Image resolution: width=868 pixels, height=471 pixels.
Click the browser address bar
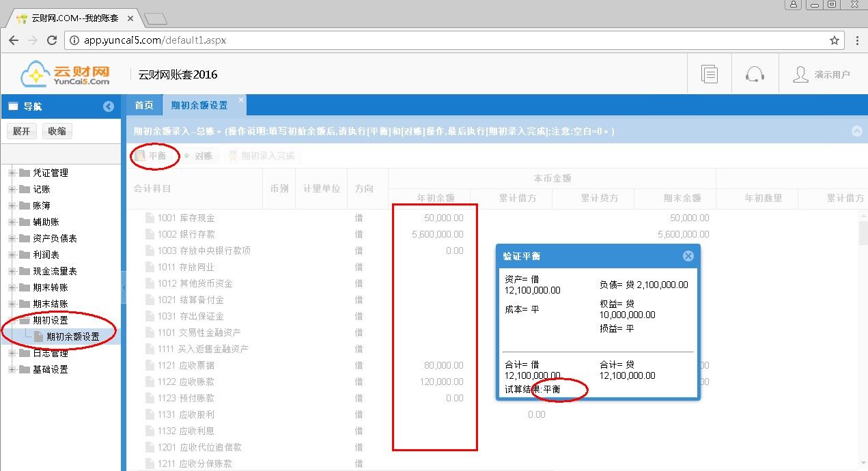point(444,40)
